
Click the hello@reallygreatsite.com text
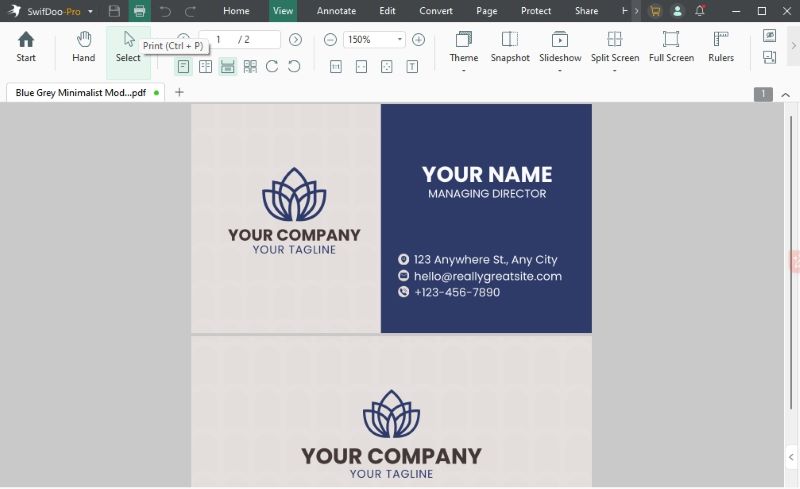coord(487,276)
